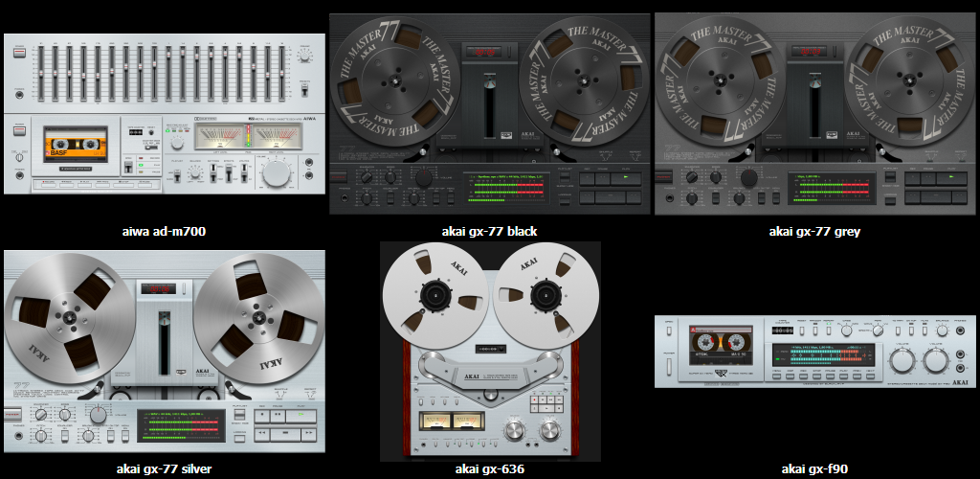The height and width of the screenshot is (479, 980).
Task: Click the "akai gx-77 silver" caption
Action: tap(165, 469)
